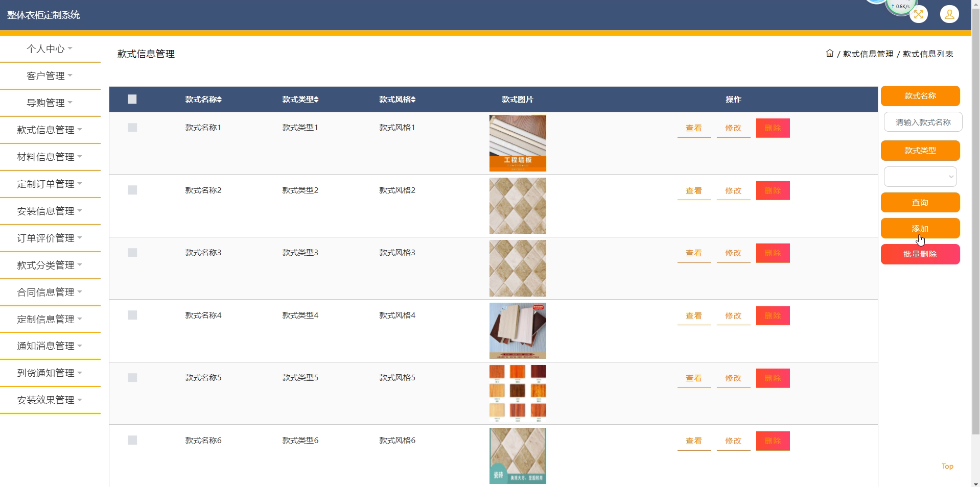Image resolution: width=980 pixels, height=487 pixels.
Task: Open 通知消息管理 in the sidebar
Action: (50, 346)
